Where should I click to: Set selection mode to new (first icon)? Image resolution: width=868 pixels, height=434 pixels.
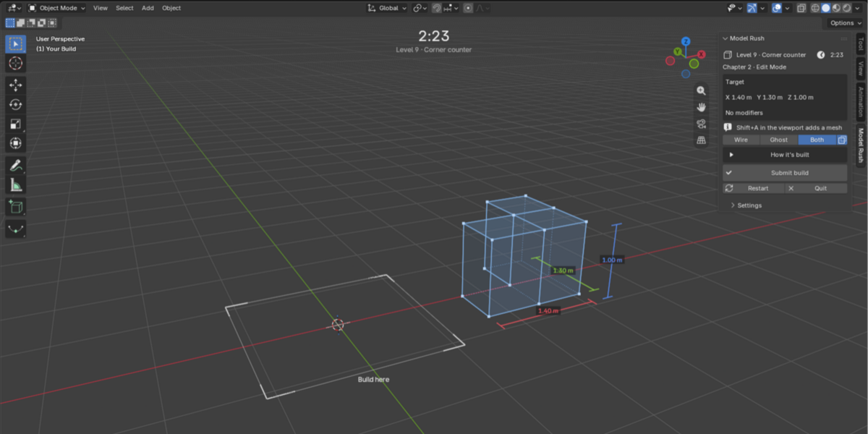[x=10, y=23]
